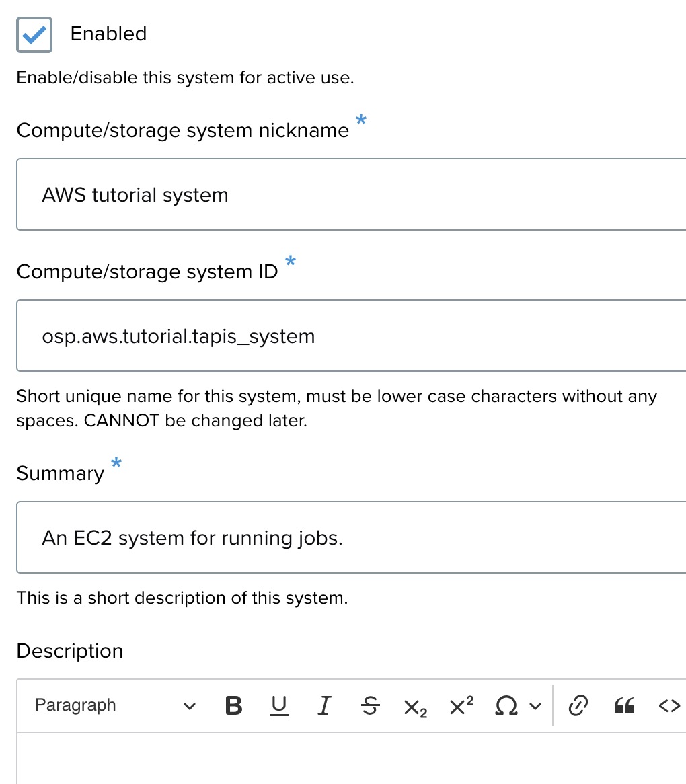686x784 pixels.
Task: Apply strikethrough formatting
Action: coord(370,705)
